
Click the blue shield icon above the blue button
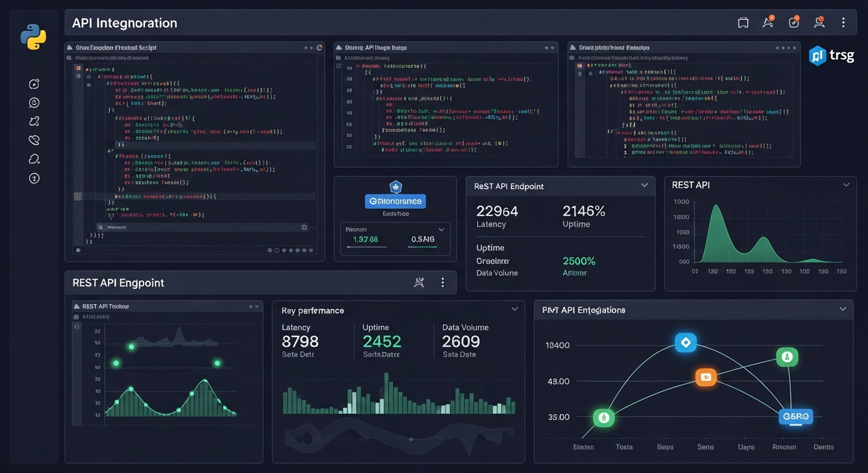(x=396, y=187)
